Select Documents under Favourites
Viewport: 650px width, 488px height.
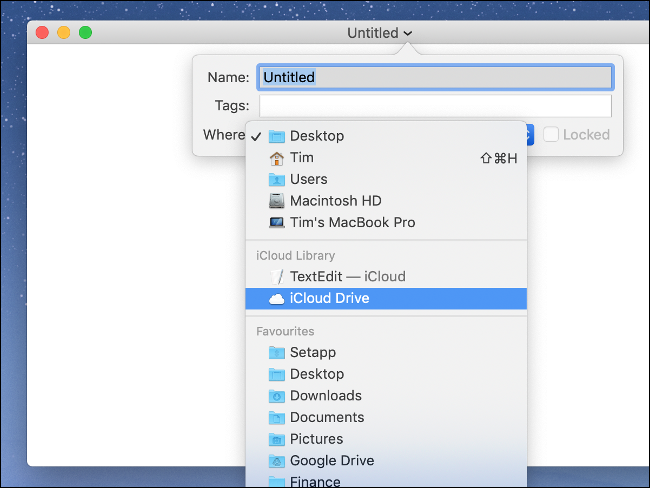[x=386, y=417]
